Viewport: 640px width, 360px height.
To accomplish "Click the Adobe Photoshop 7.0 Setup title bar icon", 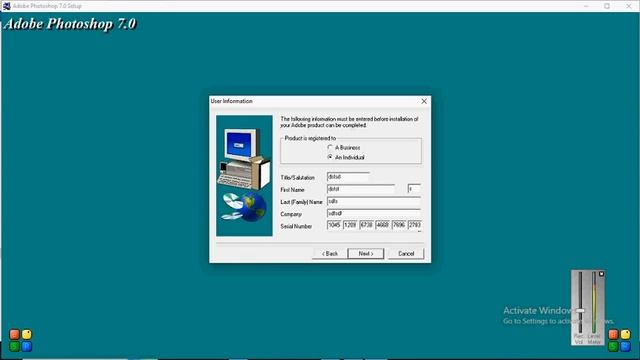I will click(7, 6).
